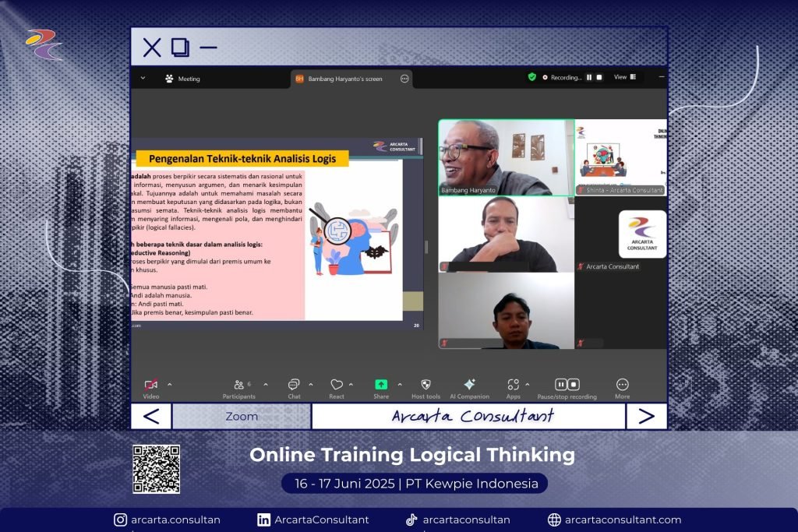Expand the caret next to Participants

pyautogui.click(x=266, y=384)
